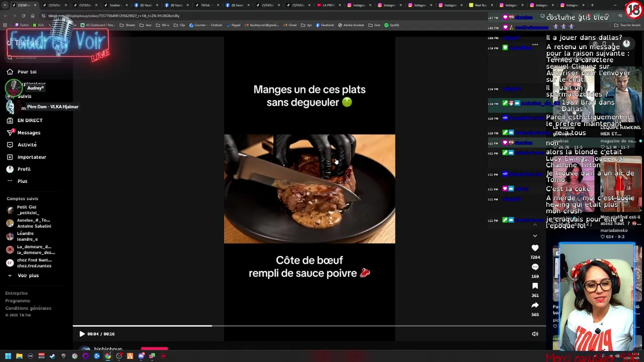Share the video using the arrow icon
Viewport: 644px width, 362px height.
(535, 305)
